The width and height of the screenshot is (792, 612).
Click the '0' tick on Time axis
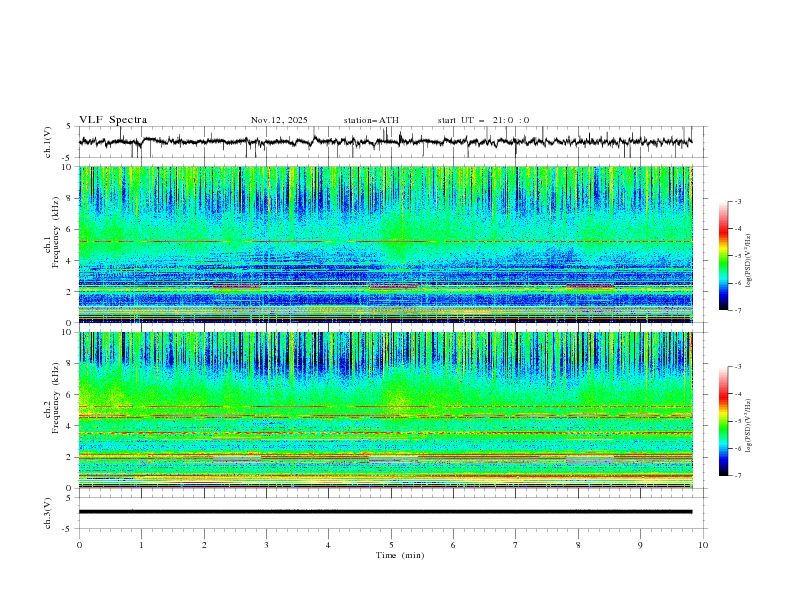(x=79, y=545)
